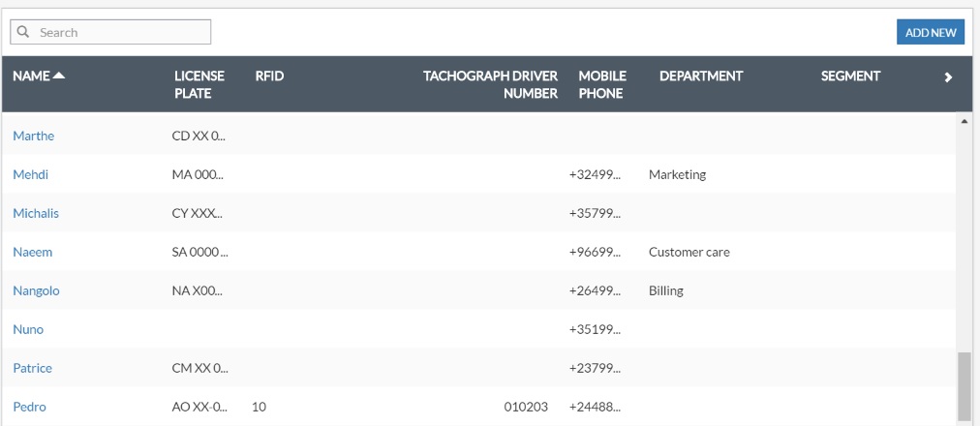Select the Michalis name link
This screenshot has width=980, height=426.
point(36,213)
